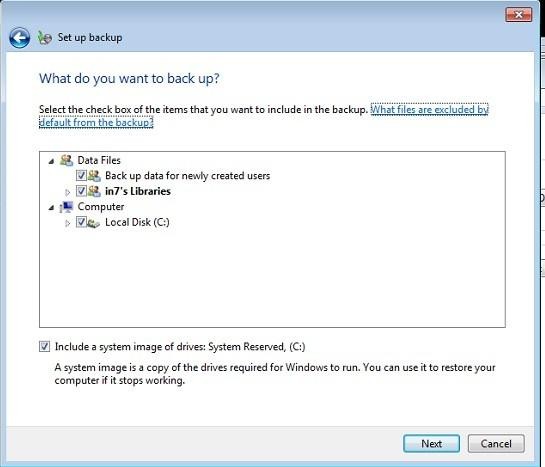This screenshot has width=545, height=467.
Task: Click the Local Disk (C:) drive icon
Action: coord(93,222)
